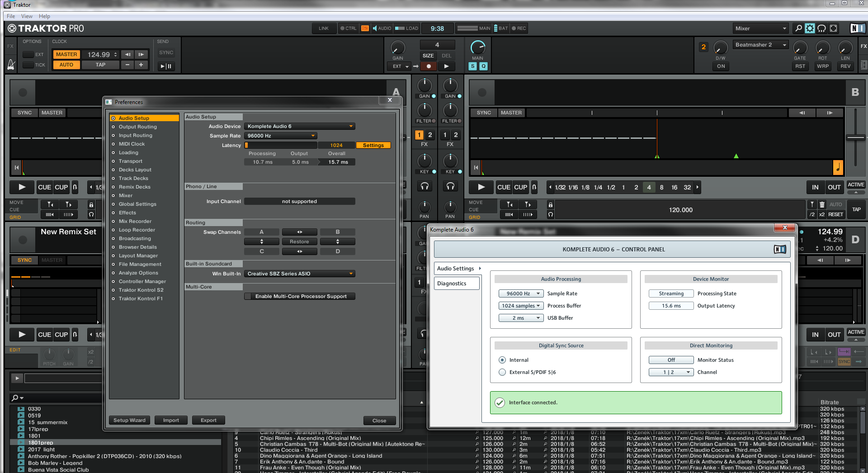
Task: Toggle clock MASTER button
Action: 66,55
